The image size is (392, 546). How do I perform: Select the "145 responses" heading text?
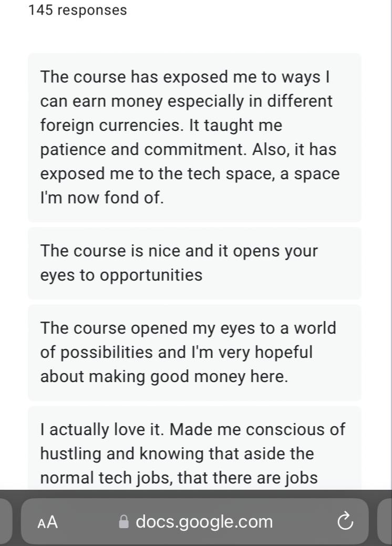pyautogui.click(x=78, y=10)
